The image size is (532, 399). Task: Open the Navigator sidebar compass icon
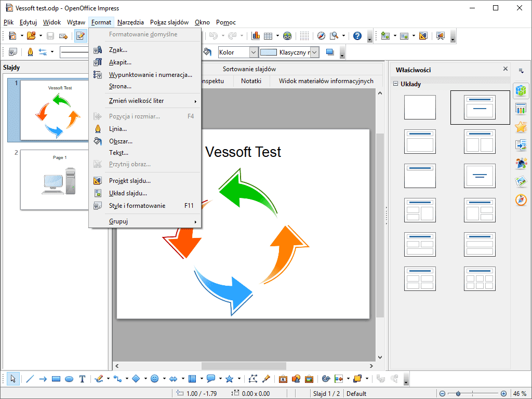[521, 200]
